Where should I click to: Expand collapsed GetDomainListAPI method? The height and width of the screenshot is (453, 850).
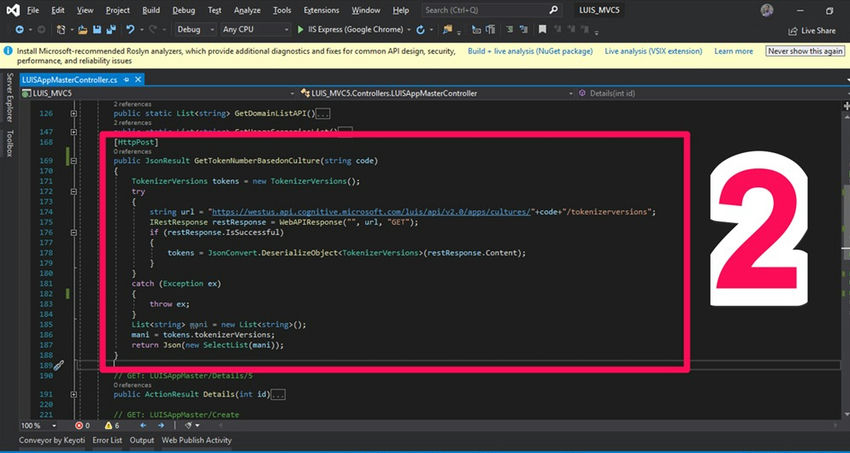click(74, 114)
